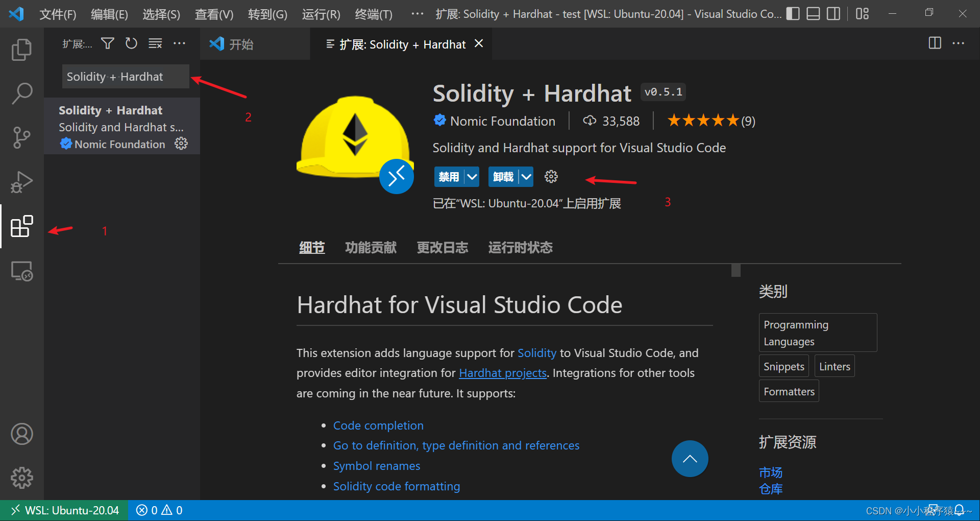The width and height of the screenshot is (980, 521).
Task: Click the VS Code logo icon
Action: click(x=16, y=14)
